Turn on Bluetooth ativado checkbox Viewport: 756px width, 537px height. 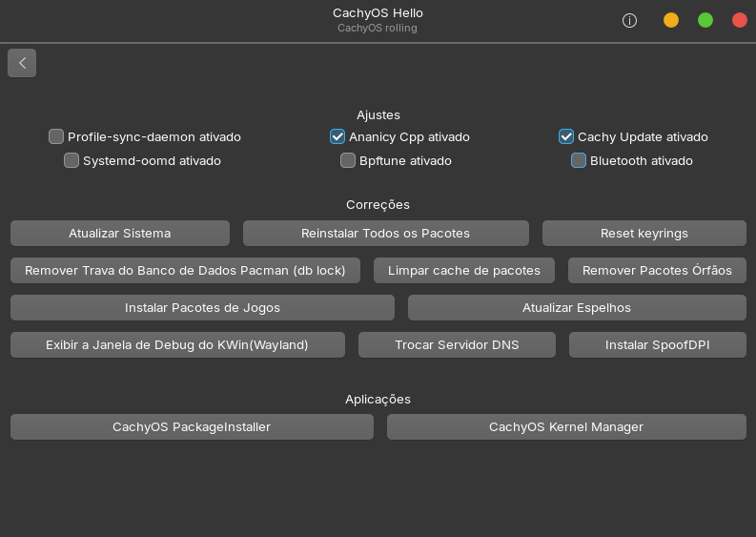pyautogui.click(x=579, y=160)
